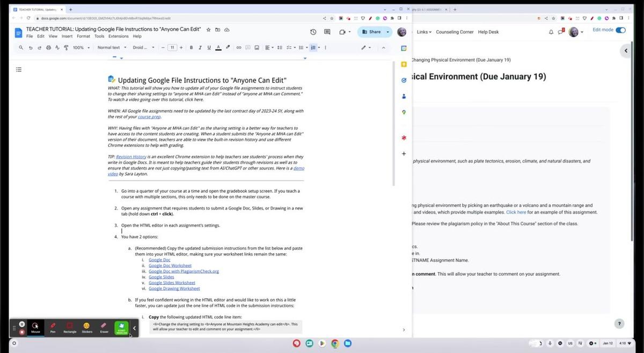Screen dimensions: 644x353
Task: Open the Droid font family dropdown
Action: click(x=144, y=48)
